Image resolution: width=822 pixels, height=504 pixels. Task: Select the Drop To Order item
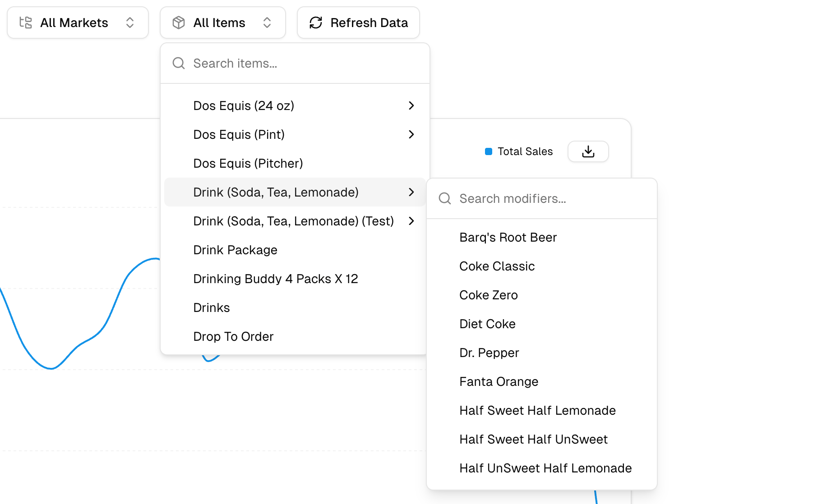click(x=295, y=336)
